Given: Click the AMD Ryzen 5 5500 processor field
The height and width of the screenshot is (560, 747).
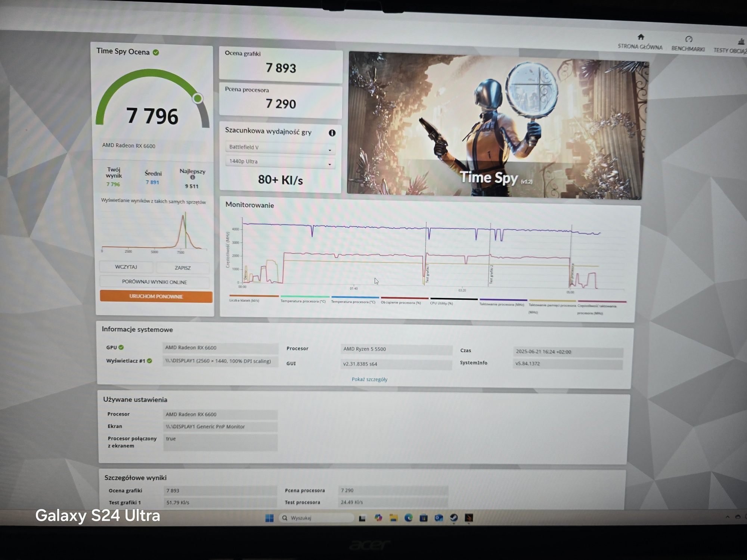Looking at the screenshot, I should click(396, 349).
